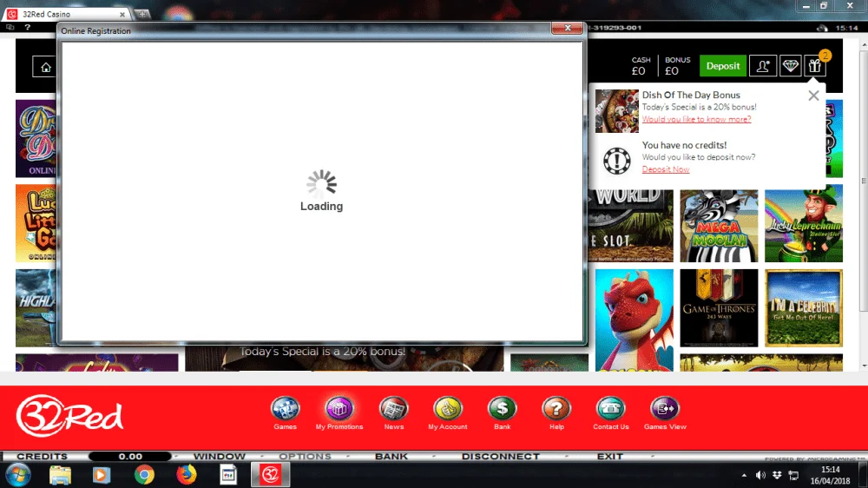Open Contact Us telephone icon

[610, 409]
